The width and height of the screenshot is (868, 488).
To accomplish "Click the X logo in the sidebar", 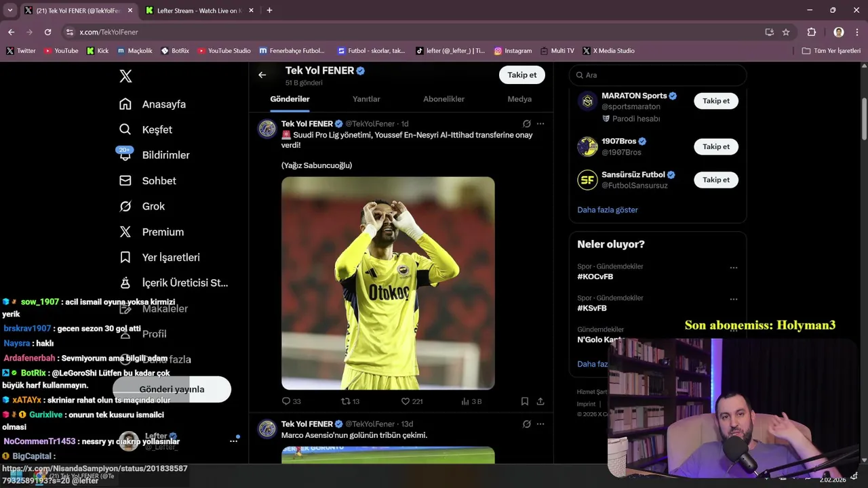I will [x=125, y=76].
